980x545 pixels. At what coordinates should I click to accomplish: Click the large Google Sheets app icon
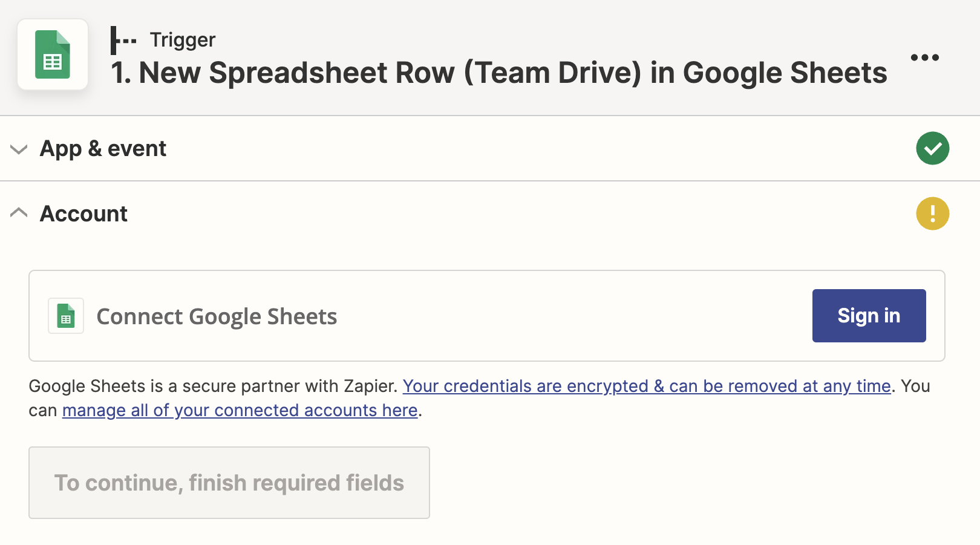[53, 54]
